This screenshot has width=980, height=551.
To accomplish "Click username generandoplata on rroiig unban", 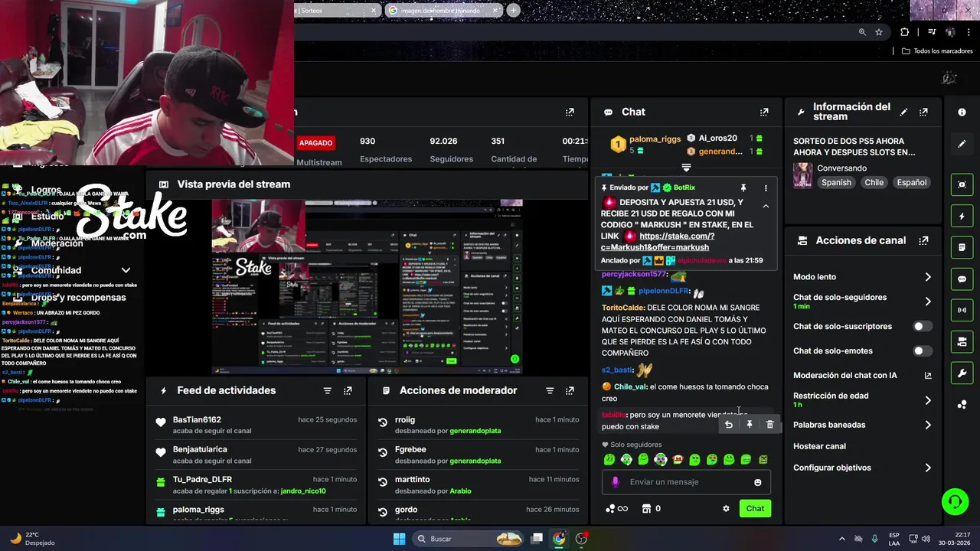I will (x=475, y=431).
